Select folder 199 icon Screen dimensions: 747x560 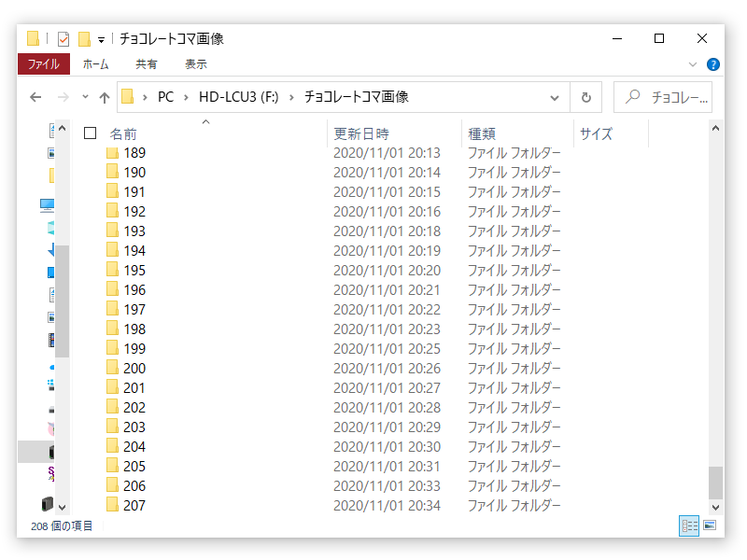tap(112, 347)
